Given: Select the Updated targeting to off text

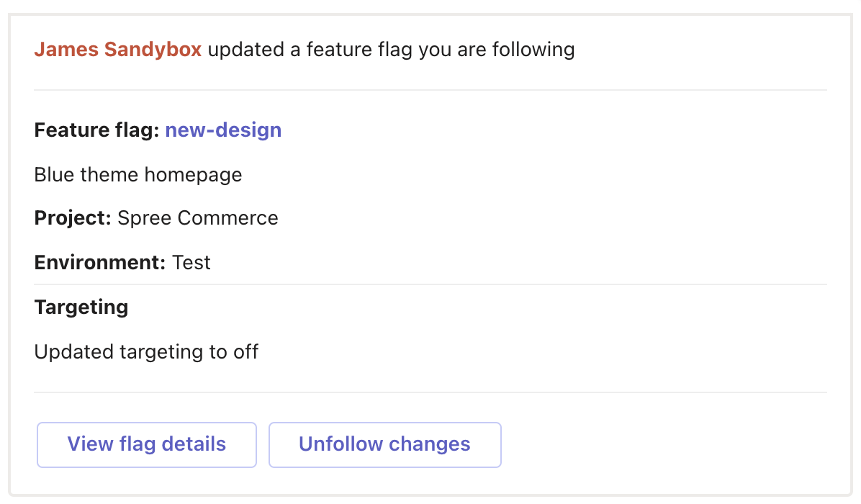Looking at the screenshot, I should (x=146, y=351).
